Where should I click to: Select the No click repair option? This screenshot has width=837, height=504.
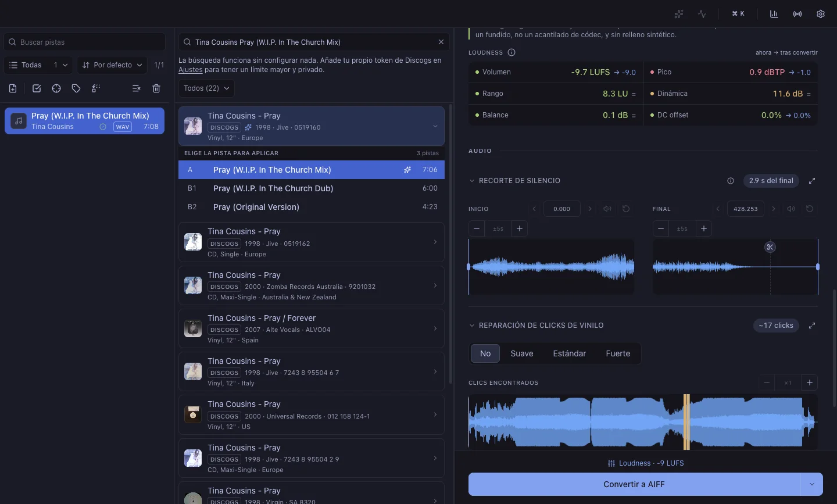pyautogui.click(x=485, y=353)
